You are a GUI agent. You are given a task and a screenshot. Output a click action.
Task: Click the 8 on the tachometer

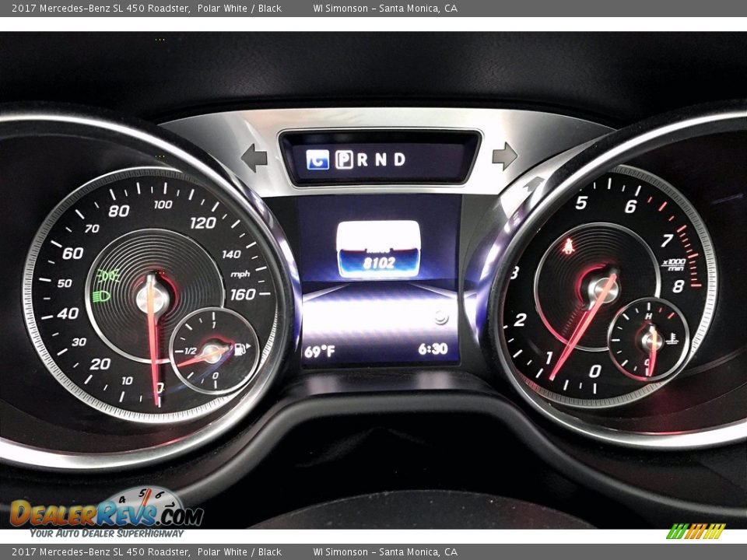coord(679,285)
